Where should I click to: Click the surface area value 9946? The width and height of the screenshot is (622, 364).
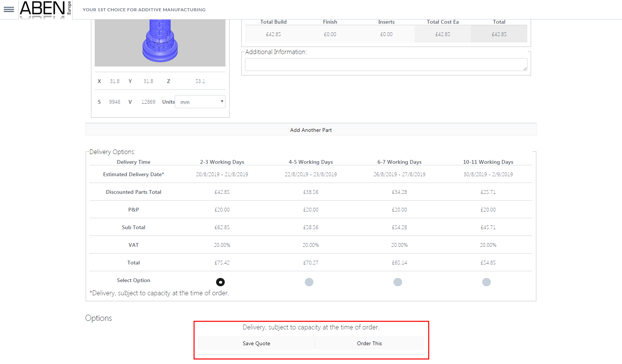pos(115,102)
